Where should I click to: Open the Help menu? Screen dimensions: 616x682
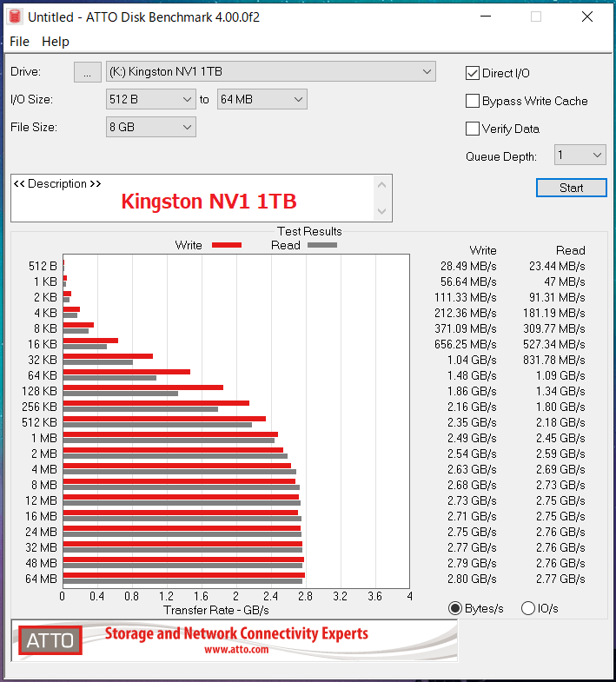56,42
